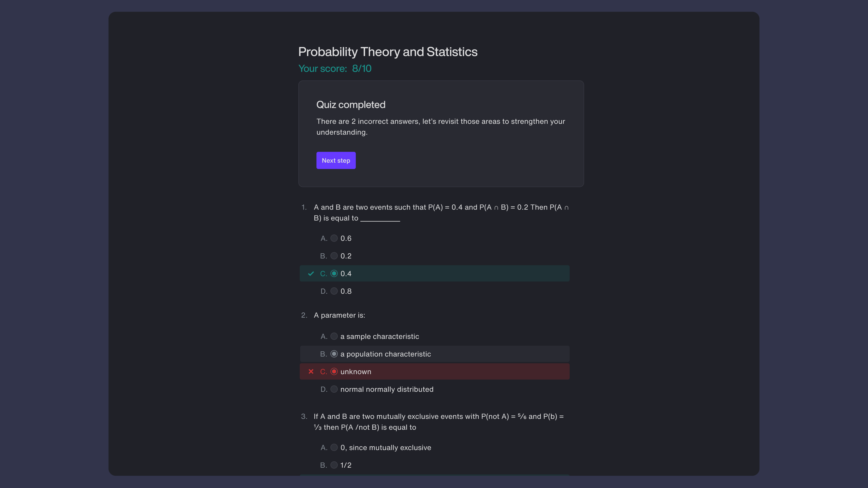Click question 1 text about events A and B
Viewport: 868px width, 488px height.
click(x=441, y=213)
